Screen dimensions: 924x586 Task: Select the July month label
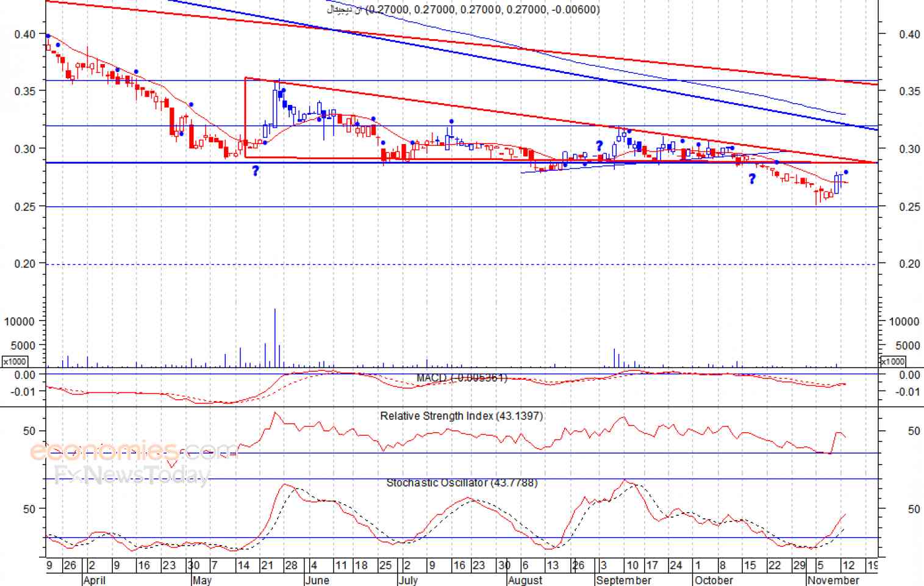pos(408,580)
